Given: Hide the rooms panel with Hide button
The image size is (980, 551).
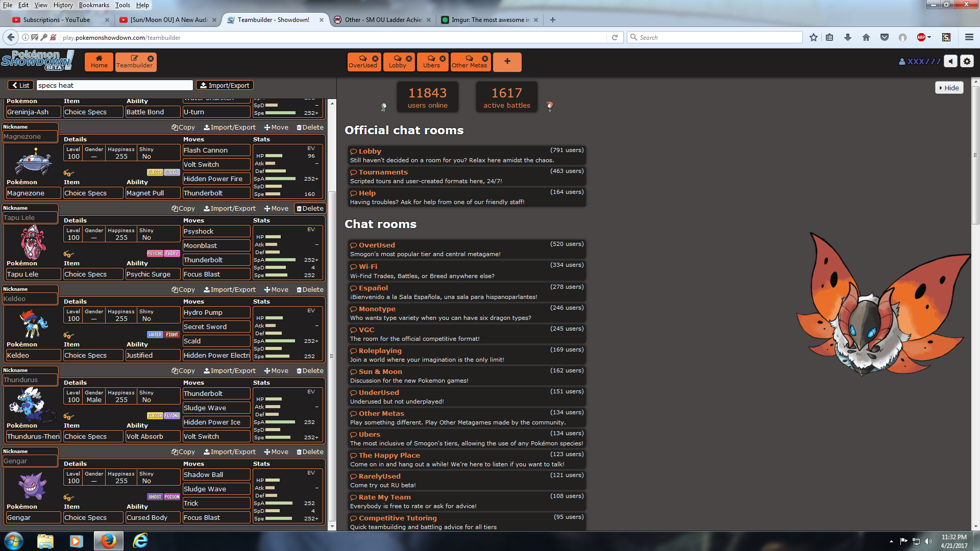Looking at the screenshot, I should click(x=949, y=88).
